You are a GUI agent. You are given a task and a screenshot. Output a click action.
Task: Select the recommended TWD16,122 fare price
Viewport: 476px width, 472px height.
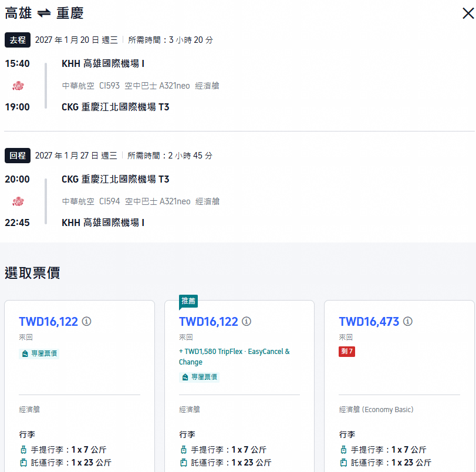tap(208, 322)
